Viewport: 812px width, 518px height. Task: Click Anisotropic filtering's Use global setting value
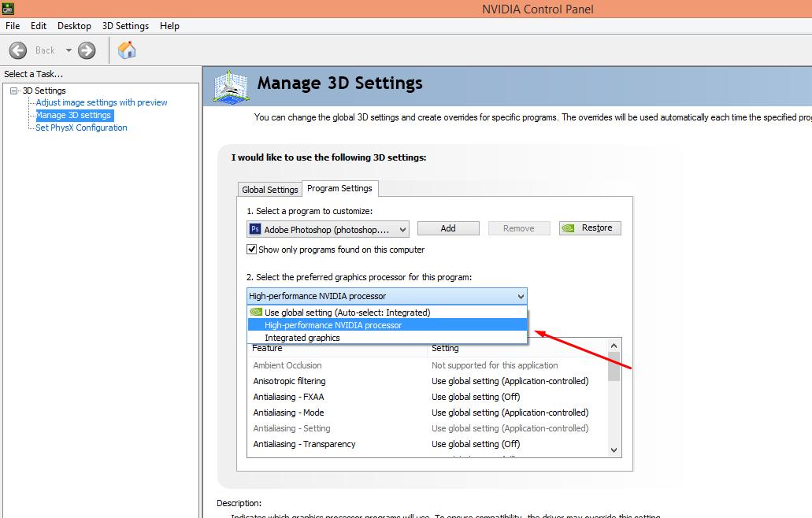point(510,381)
